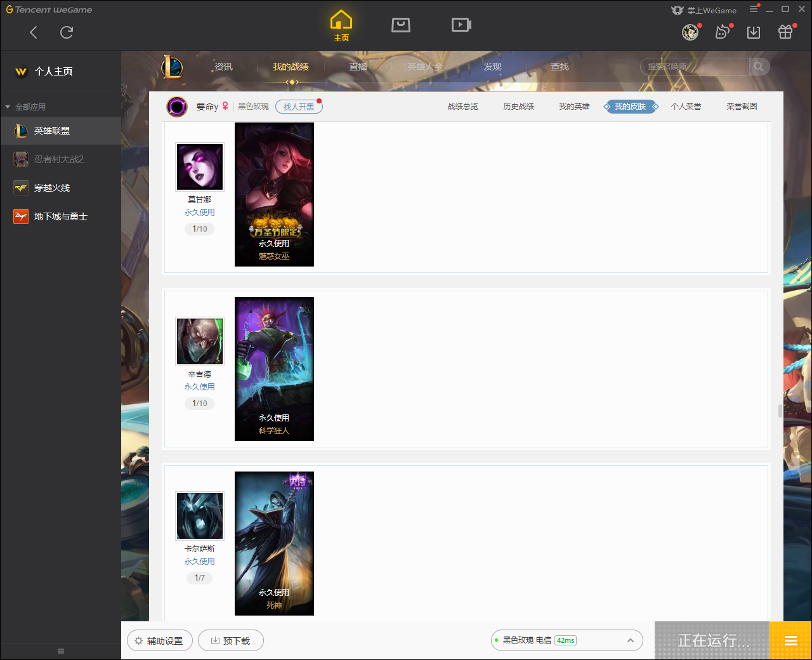This screenshot has height=660, width=812.
Task: Click the 找人开黑 button
Action: pos(299,107)
